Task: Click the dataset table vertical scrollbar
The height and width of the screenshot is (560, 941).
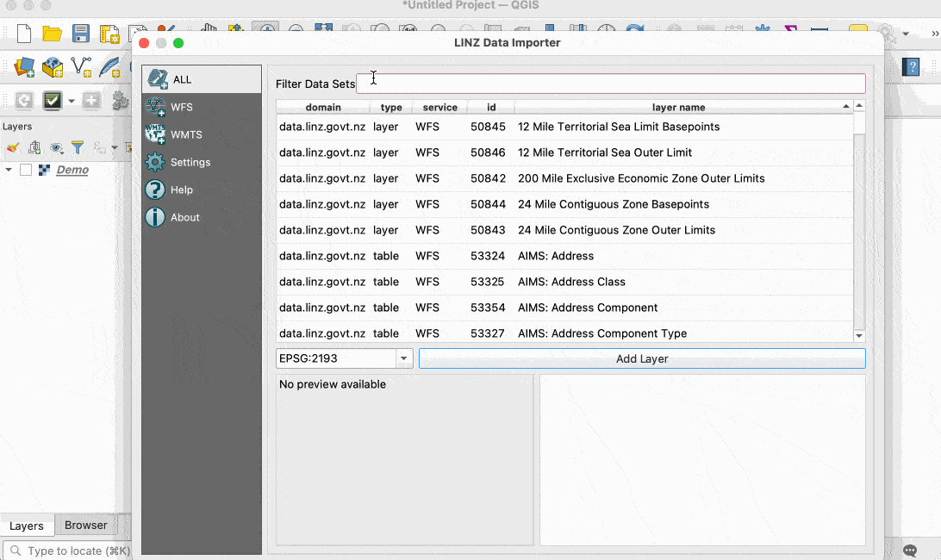Action: coord(859,231)
